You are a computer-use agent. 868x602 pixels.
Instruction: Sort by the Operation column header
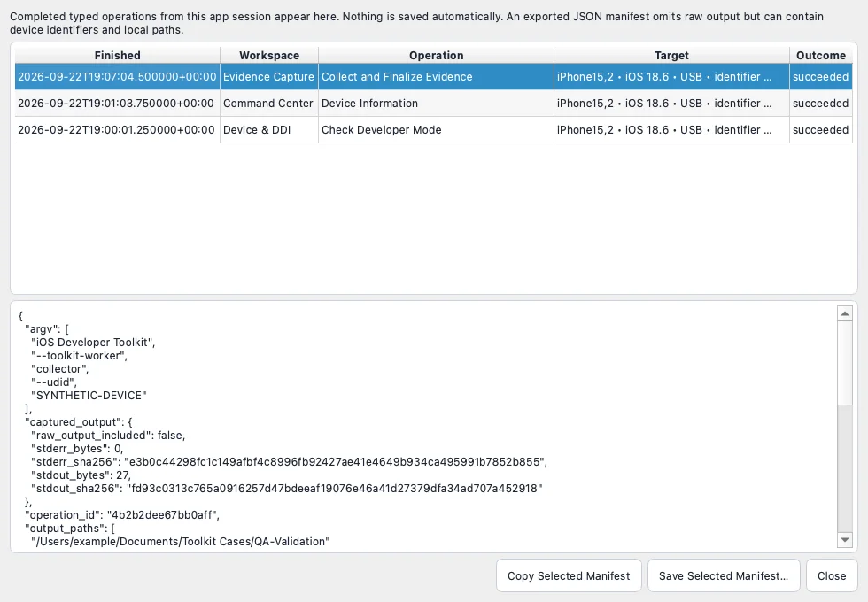[436, 55]
